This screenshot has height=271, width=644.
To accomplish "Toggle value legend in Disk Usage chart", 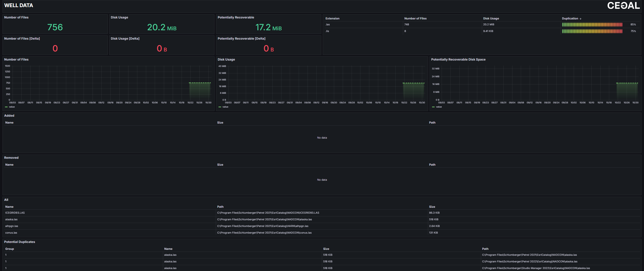I will point(225,107).
